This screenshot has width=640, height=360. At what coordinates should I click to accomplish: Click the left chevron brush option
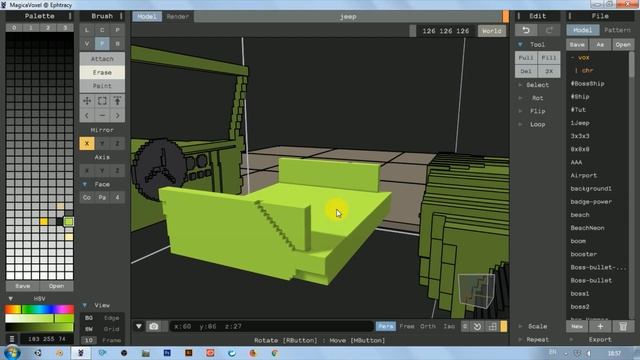tap(87, 116)
